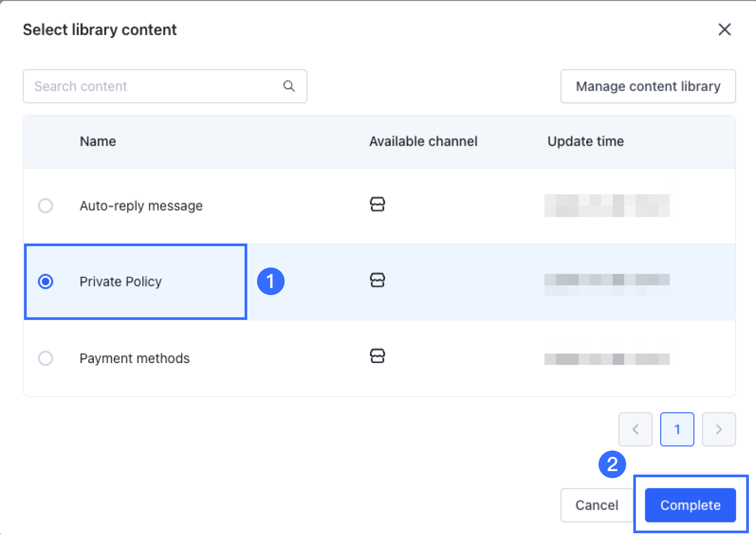Click the Name column header
The height and width of the screenshot is (535, 756).
click(x=98, y=141)
